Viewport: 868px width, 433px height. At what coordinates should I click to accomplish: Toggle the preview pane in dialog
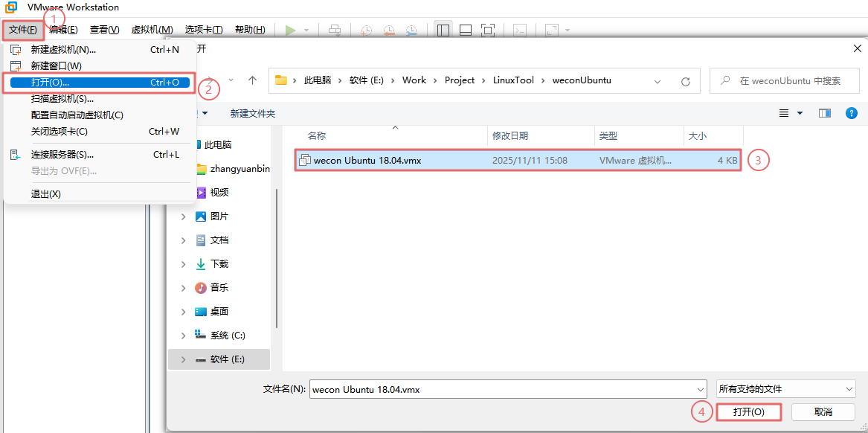pos(824,113)
